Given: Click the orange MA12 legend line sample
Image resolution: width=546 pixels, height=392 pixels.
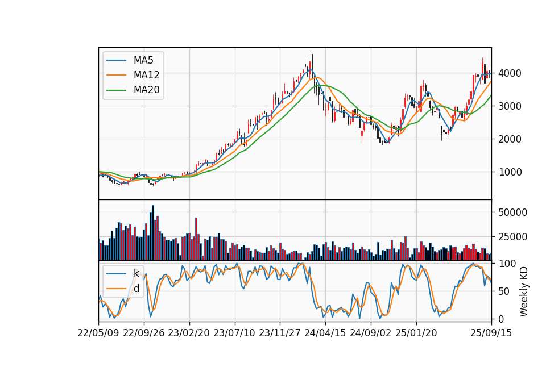Looking at the screenshot, I should [x=116, y=75].
